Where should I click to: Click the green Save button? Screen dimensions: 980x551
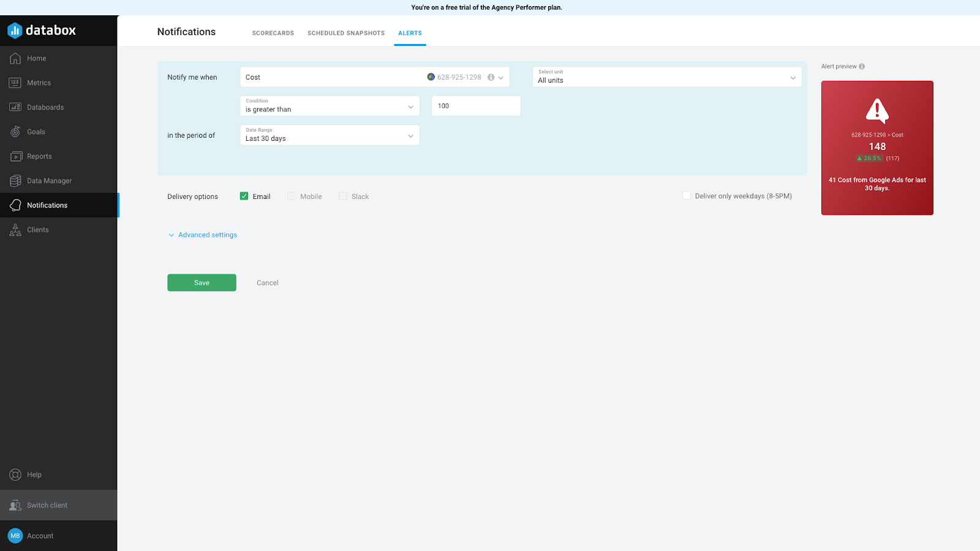202,283
